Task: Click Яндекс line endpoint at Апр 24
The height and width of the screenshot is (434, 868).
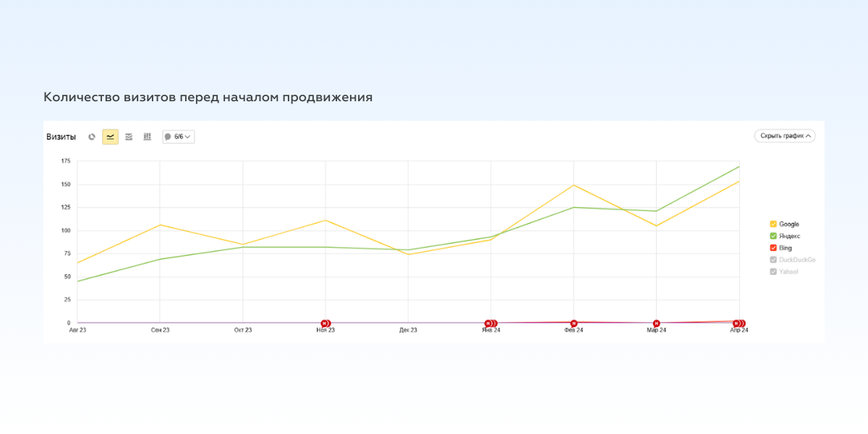Action: (x=739, y=166)
